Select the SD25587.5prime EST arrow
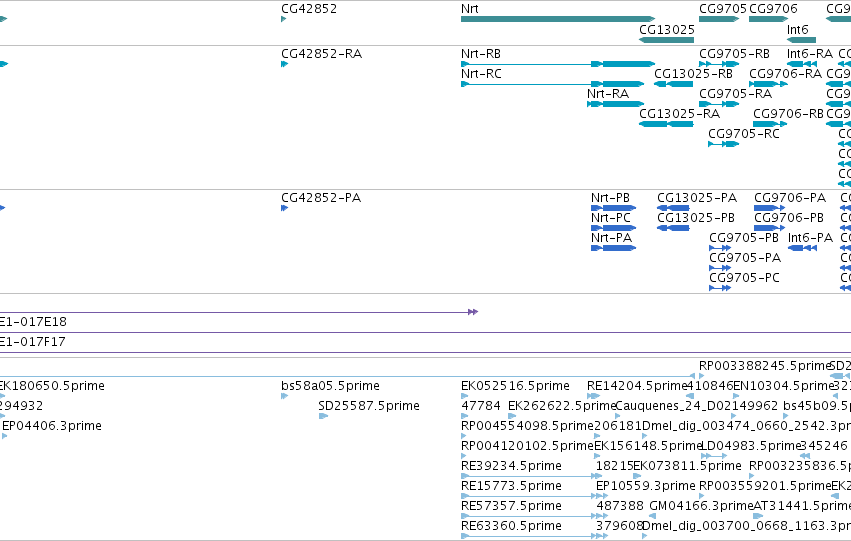Viewport: 851px width, 541px height. [323, 416]
